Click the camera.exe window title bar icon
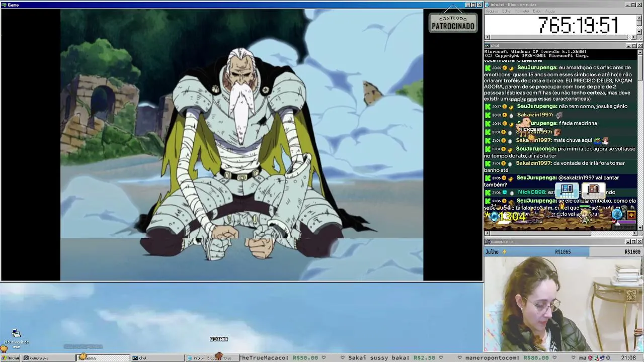644x362 pixels. click(488, 242)
